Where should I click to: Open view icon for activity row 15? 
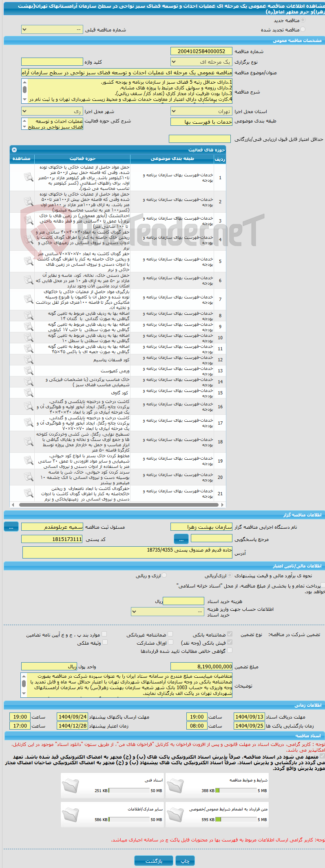(28, 393)
